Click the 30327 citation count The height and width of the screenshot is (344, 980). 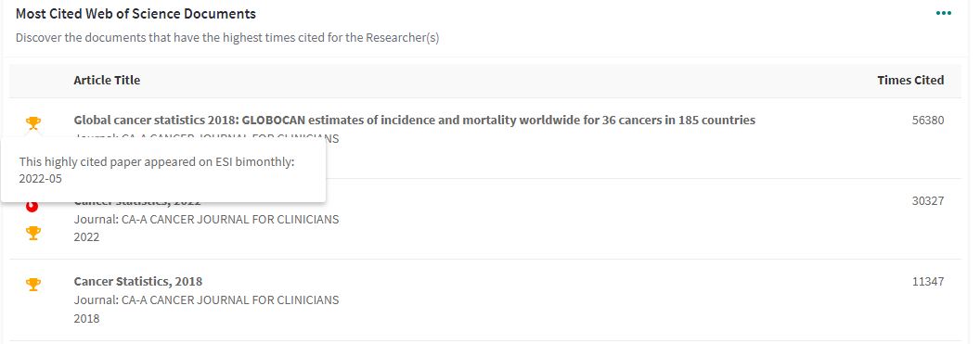(x=928, y=200)
